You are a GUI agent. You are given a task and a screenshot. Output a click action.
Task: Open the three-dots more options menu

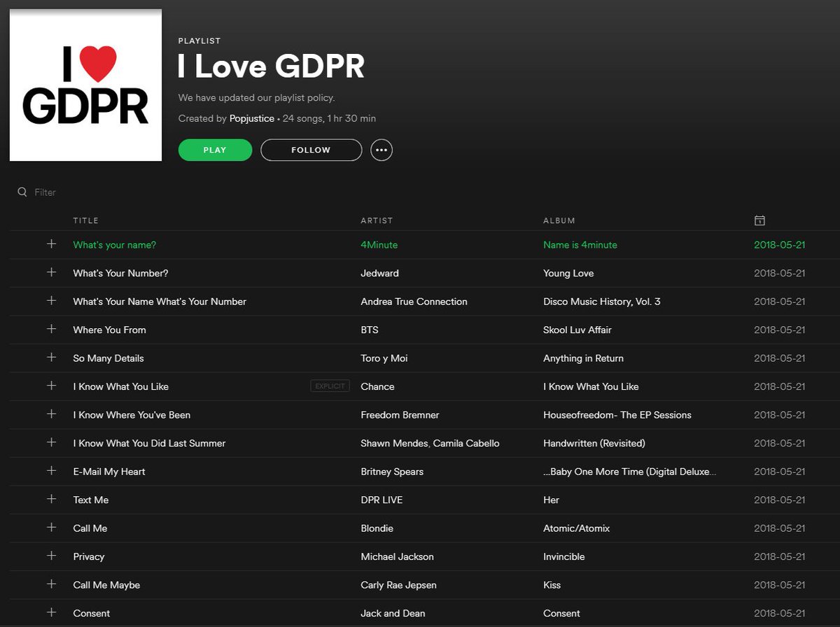point(381,150)
